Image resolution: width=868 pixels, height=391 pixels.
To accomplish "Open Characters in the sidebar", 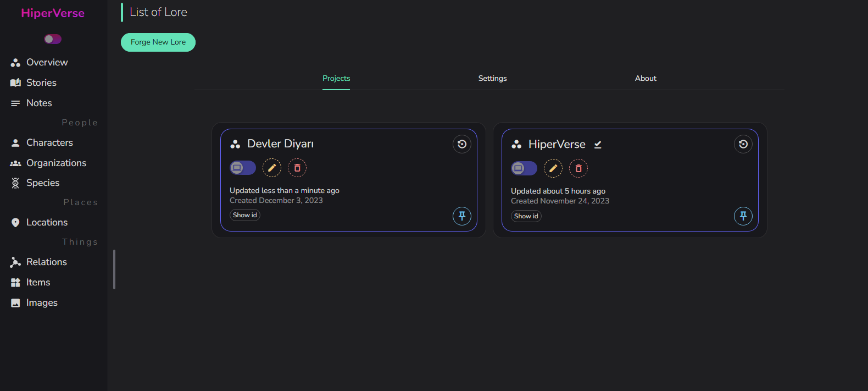I will point(49,143).
